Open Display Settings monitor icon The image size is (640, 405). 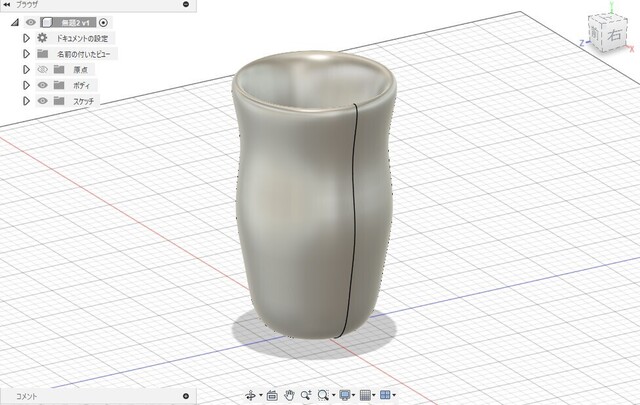(345, 396)
